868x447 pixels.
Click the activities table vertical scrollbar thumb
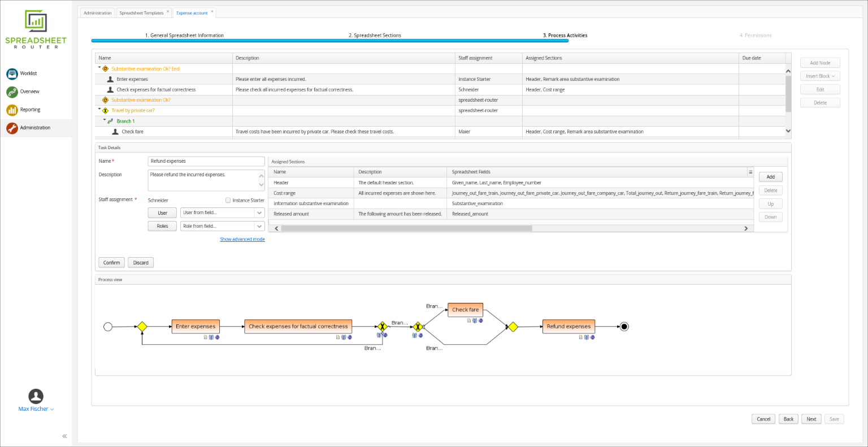click(788, 93)
